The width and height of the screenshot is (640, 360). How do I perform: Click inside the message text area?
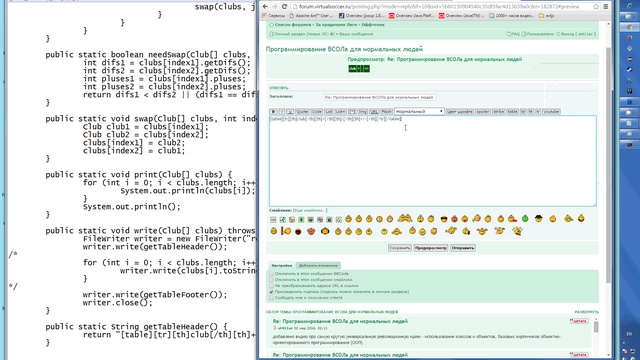pos(432,161)
